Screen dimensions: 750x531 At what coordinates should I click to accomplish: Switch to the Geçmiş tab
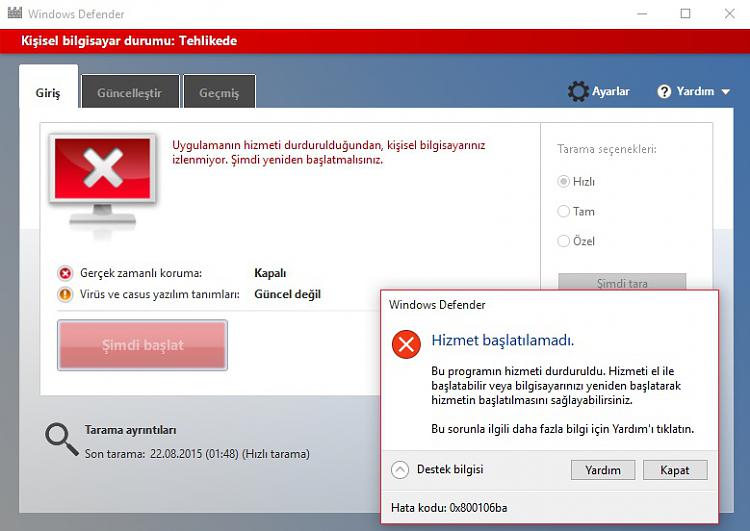(x=219, y=92)
